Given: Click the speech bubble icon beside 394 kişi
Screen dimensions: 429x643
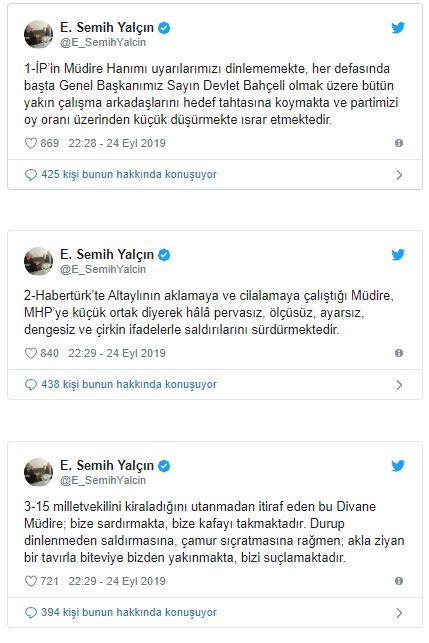Looking at the screenshot, I should click(31, 613).
